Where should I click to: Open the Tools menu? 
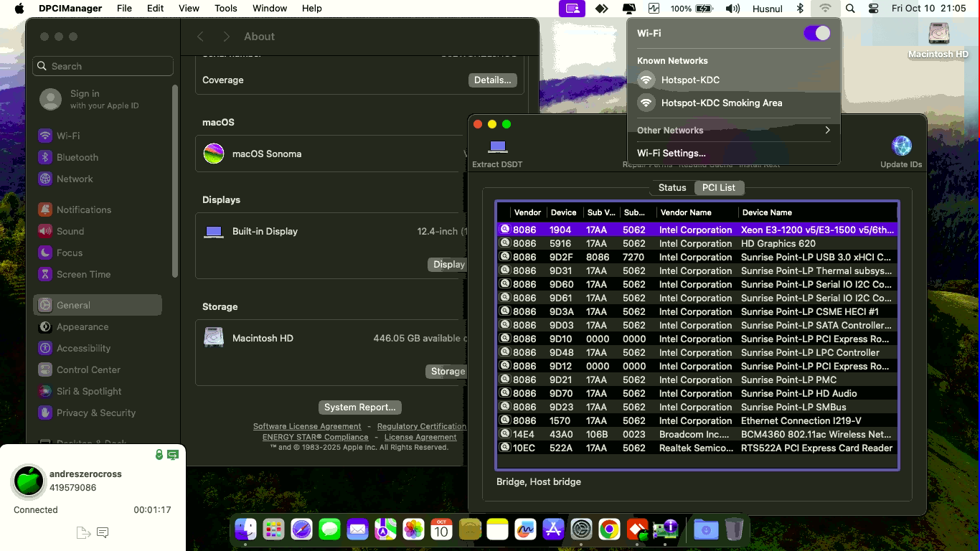[225, 9]
